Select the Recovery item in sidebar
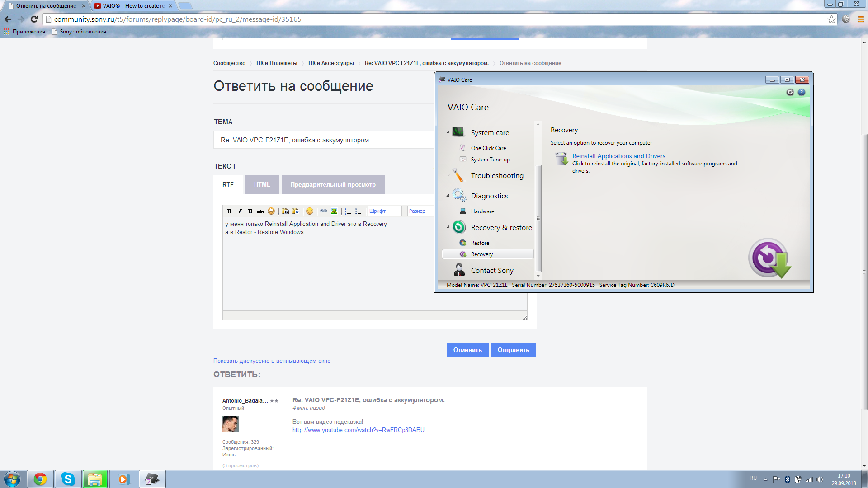868x488 pixels. click(487, 254)
